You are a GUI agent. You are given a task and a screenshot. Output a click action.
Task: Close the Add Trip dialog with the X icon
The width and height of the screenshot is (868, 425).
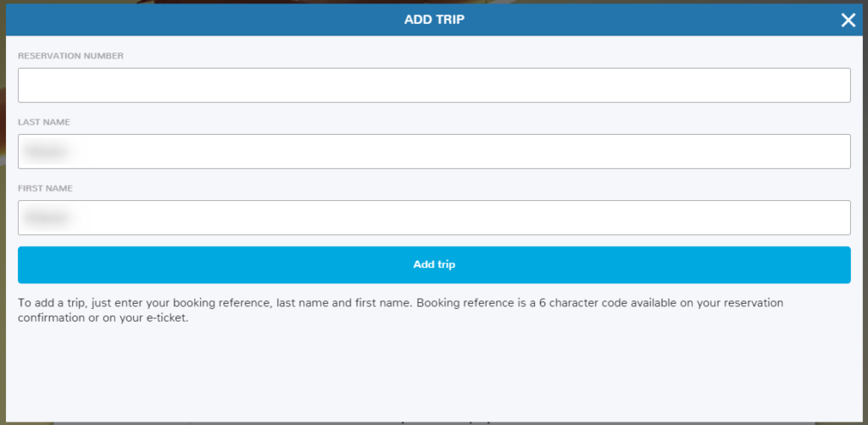tap(848, 20)
